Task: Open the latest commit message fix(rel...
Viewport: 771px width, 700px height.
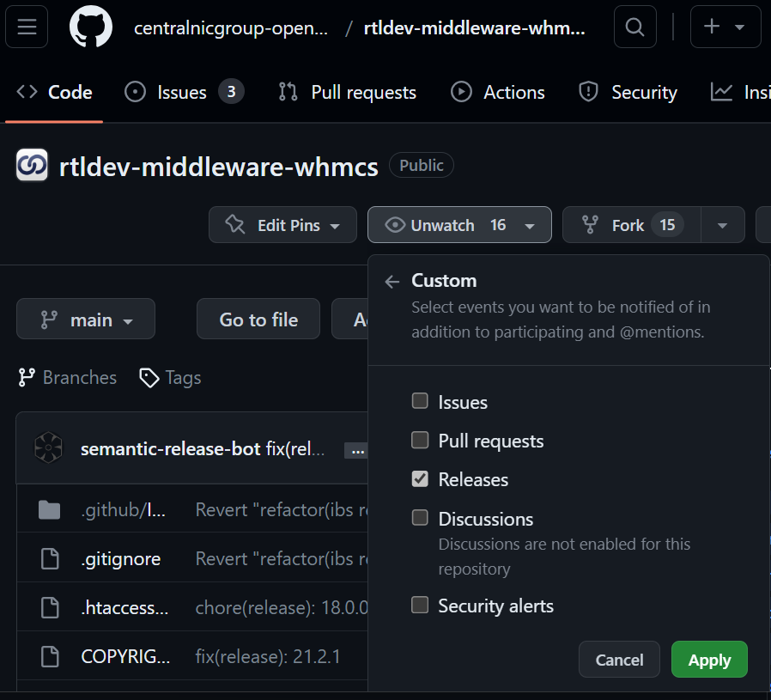Action: click(x=295, y=448)
